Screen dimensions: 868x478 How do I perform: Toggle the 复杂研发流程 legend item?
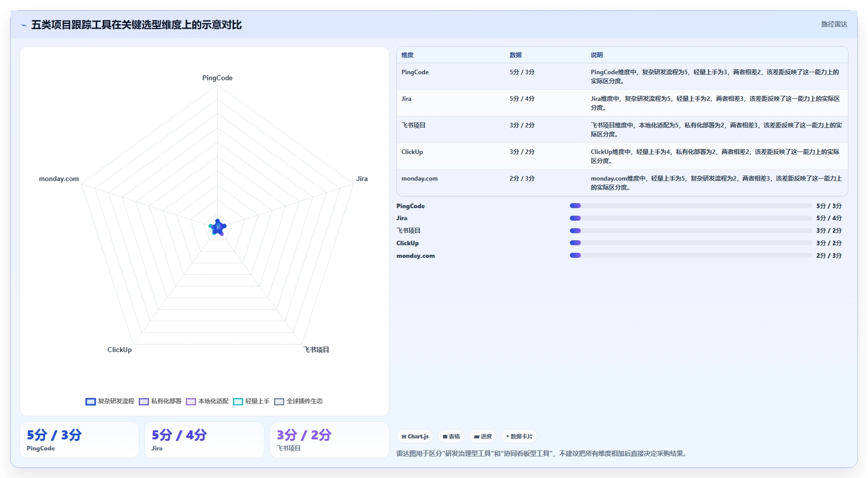point(110,401)
